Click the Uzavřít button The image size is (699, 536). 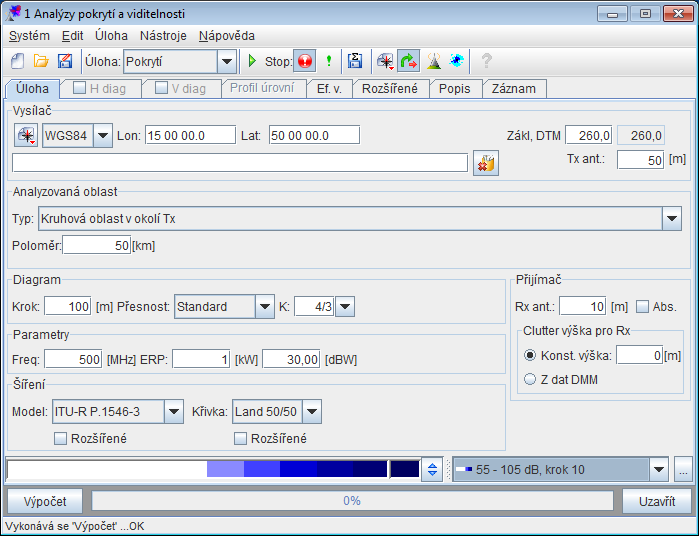click(x=657, y=501)
